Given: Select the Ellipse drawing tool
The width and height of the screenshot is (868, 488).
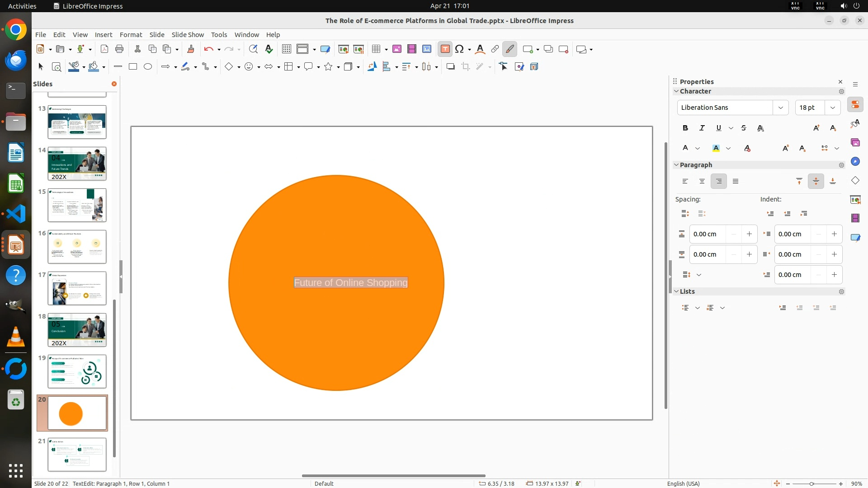Looking at the screenshot, I should 148,67.
